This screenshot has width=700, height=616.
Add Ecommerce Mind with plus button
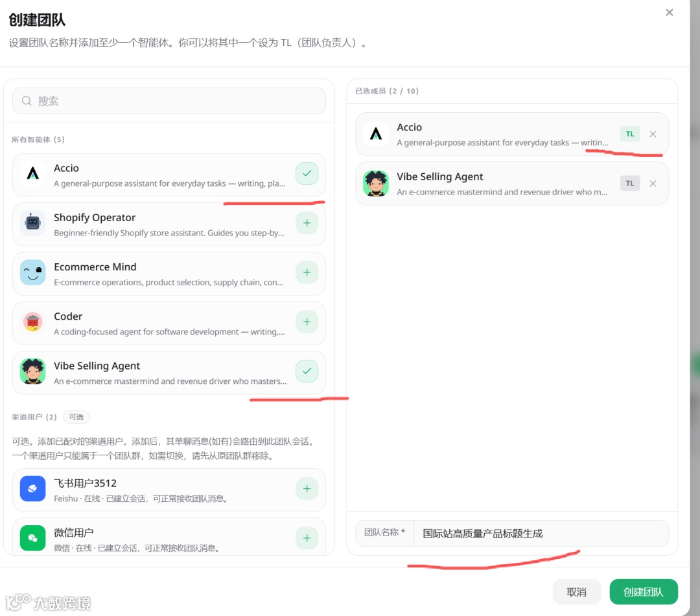pyautogui.click(x=307, y=272)
